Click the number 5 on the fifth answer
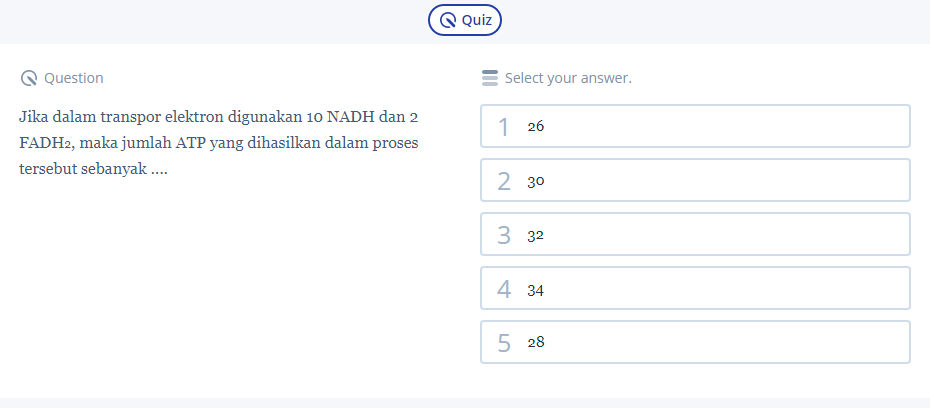The height and width of the screenshot is (408, 930). pos(504,343)
